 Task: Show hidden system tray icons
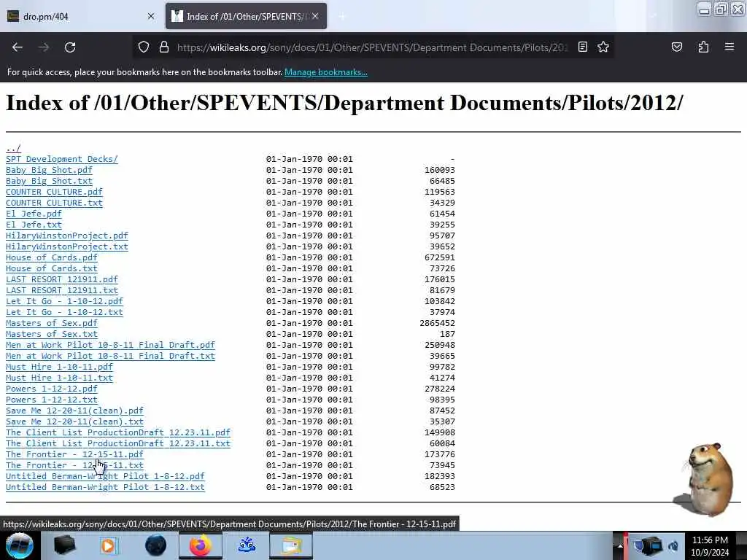620,546
